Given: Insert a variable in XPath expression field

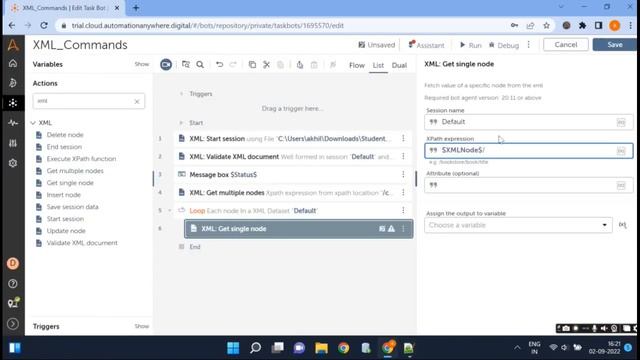Looking at the screenshot, I should 621,151.
